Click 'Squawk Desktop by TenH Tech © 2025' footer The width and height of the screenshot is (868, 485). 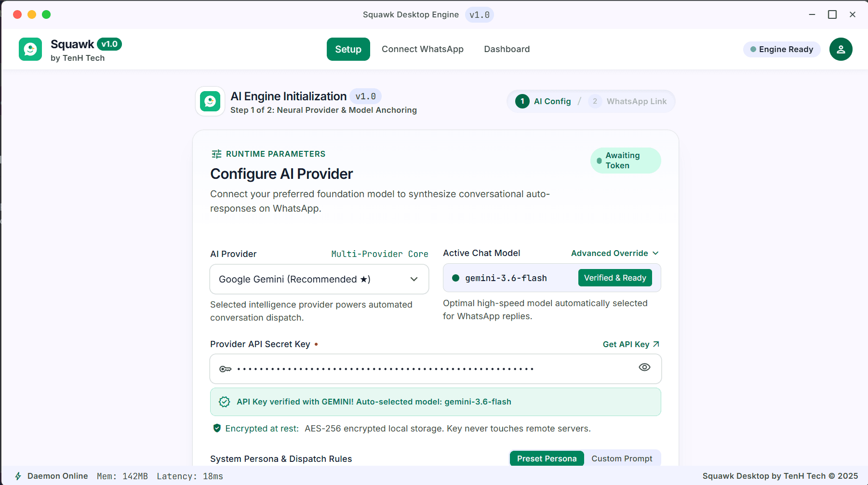point(780,476)
